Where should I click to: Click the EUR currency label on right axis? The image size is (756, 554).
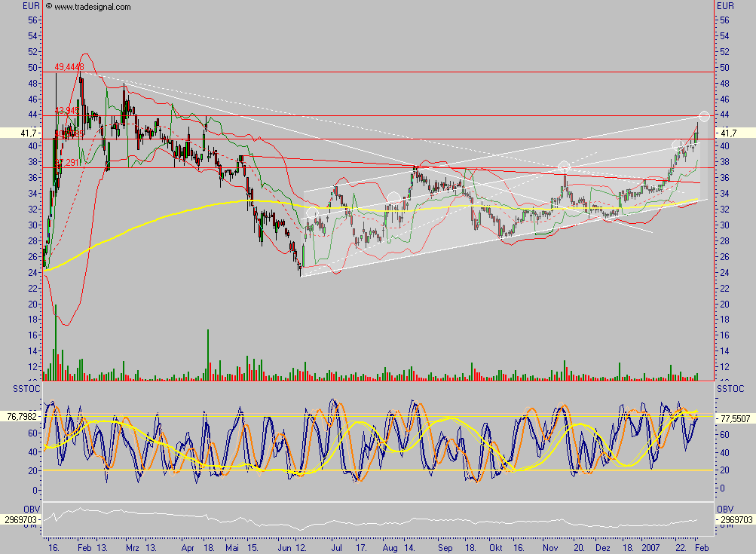click(x=726, y=6)
